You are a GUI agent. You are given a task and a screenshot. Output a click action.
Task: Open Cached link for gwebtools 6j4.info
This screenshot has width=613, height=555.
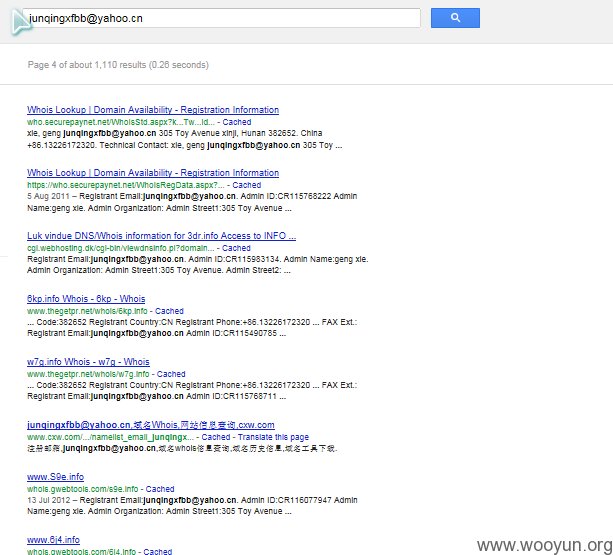158,551
